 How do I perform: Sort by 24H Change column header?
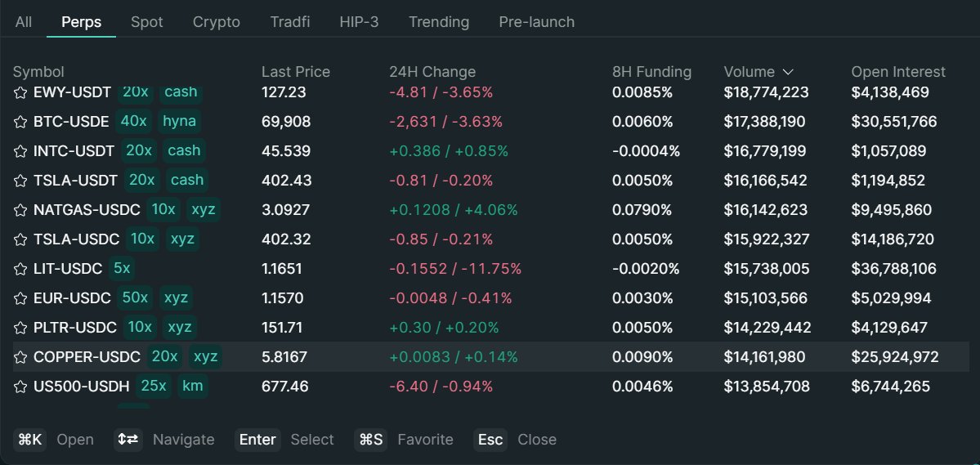point(432,72)
